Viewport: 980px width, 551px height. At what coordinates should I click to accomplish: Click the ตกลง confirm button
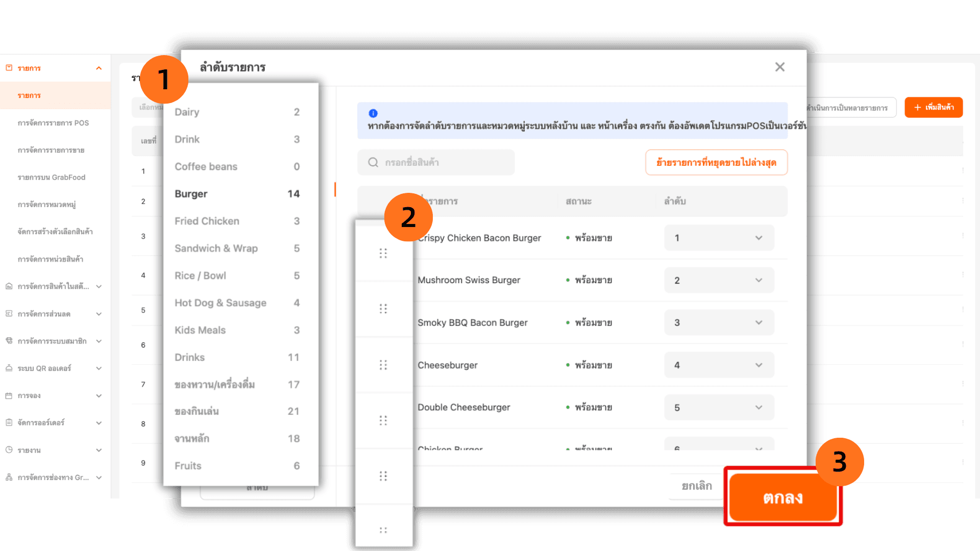pyautogui.click(x=783, y=497)
